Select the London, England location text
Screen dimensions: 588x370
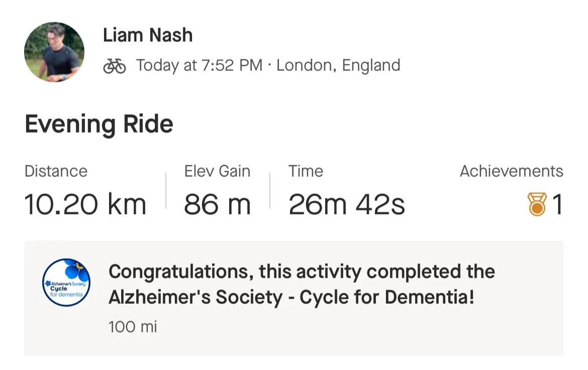coord(338,65)
